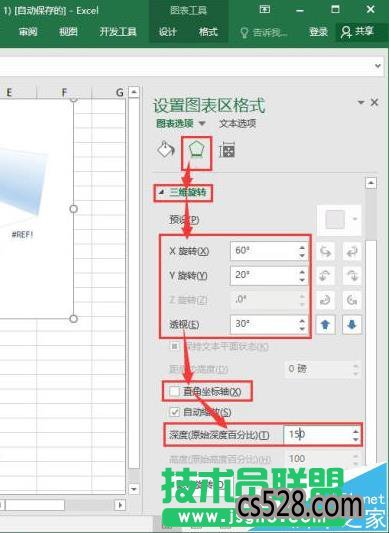389x533 pixels.
Task: Click the Share person icon button
Action: click(357, 32)
